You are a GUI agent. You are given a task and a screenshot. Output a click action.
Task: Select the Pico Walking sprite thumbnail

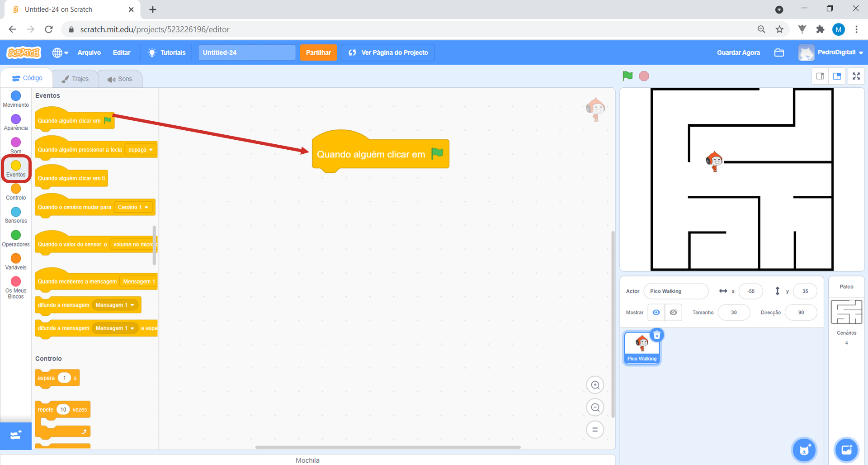(642, 347)
